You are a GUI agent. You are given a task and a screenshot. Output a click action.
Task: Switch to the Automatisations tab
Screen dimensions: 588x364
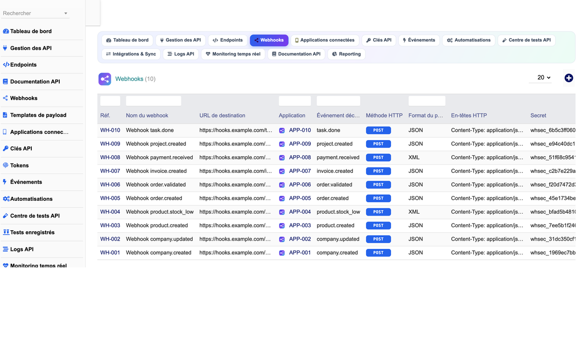pyautogui.click(x=469, y=40)
